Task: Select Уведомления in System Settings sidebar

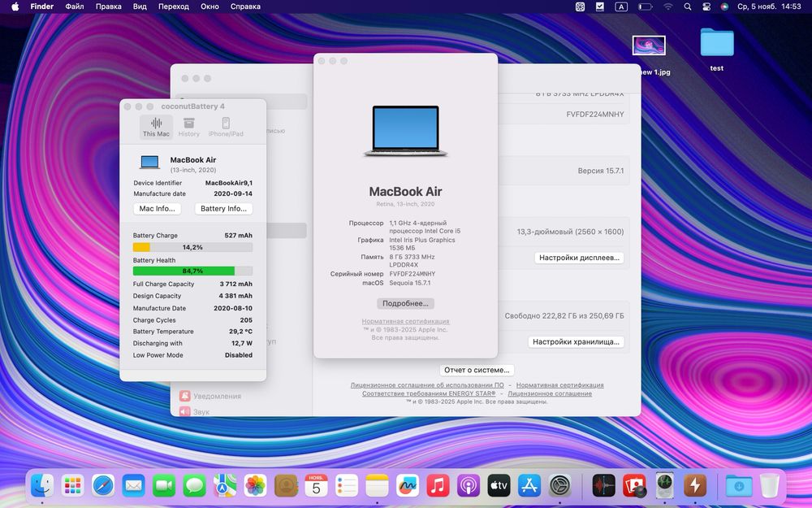Action: [x=210, y=396]
